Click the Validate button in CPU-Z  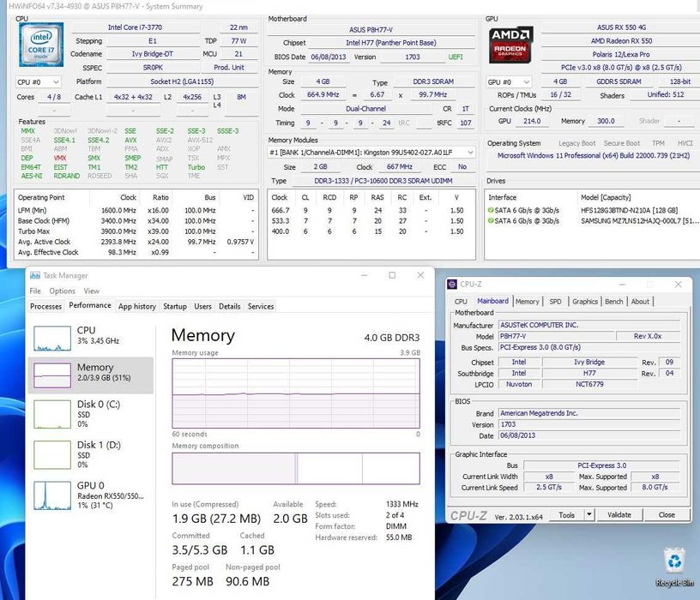coord(619,515)
